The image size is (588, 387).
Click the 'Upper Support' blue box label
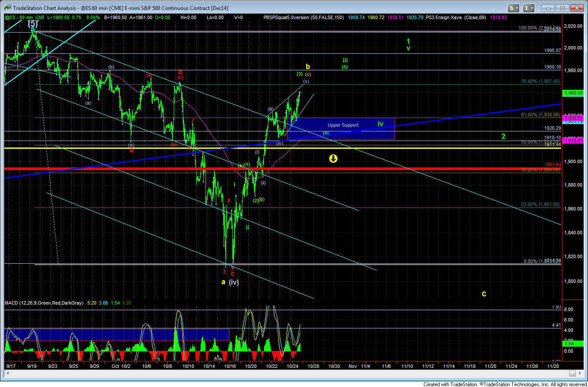[343, 125]
